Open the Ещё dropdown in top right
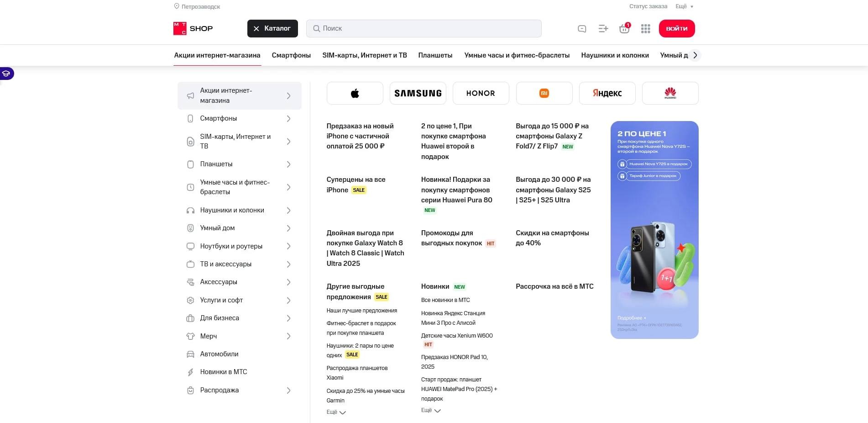The height and width of the screenshot is (423, 868). 683,6
